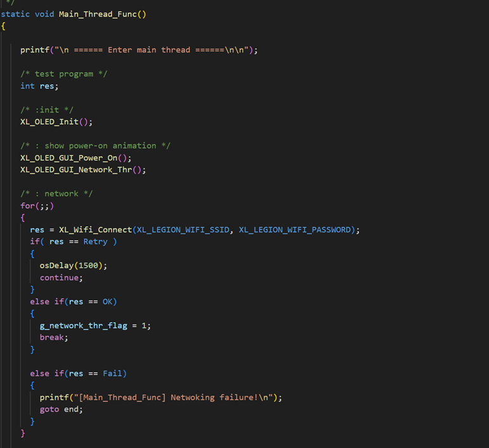
Task: Click the 'int res;' declaration
Action: pos(39,86)
